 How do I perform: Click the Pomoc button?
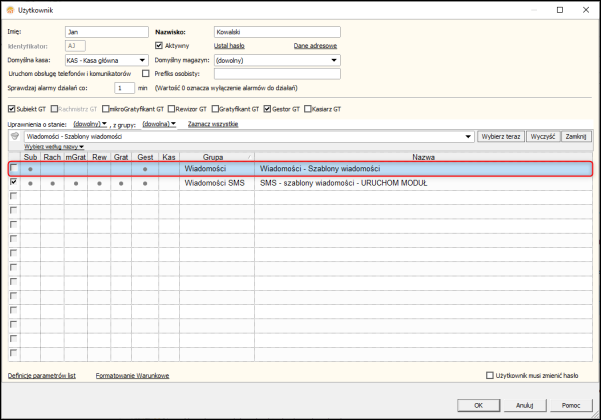coord(571,405)
